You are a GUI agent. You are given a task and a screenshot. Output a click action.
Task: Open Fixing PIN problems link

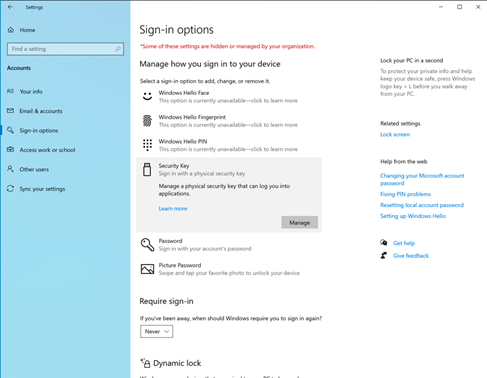[405, 194]
